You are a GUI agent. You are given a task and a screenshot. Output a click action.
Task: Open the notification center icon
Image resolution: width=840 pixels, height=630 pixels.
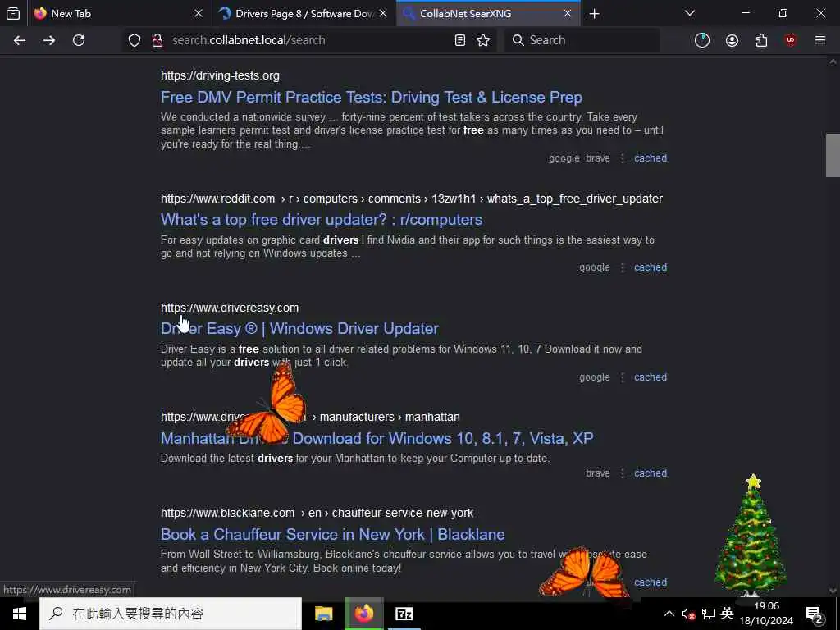tap(815, 614)
